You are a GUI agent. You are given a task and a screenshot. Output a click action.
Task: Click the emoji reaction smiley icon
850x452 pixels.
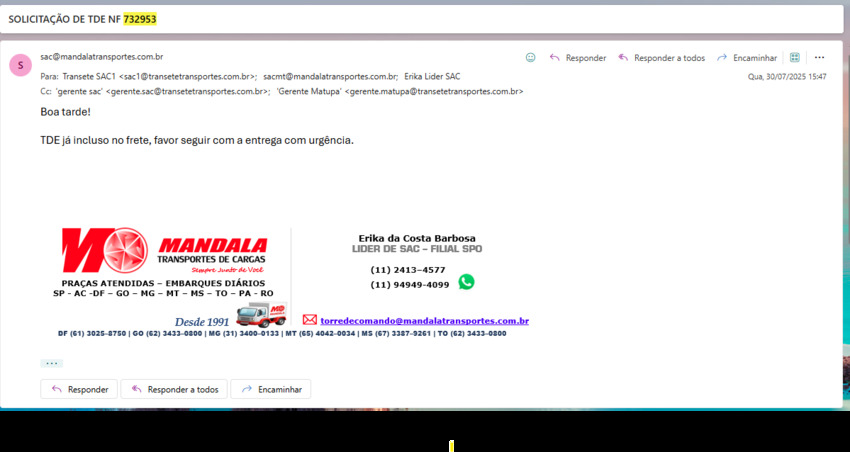pyautogui.click(x=530, y=58)
